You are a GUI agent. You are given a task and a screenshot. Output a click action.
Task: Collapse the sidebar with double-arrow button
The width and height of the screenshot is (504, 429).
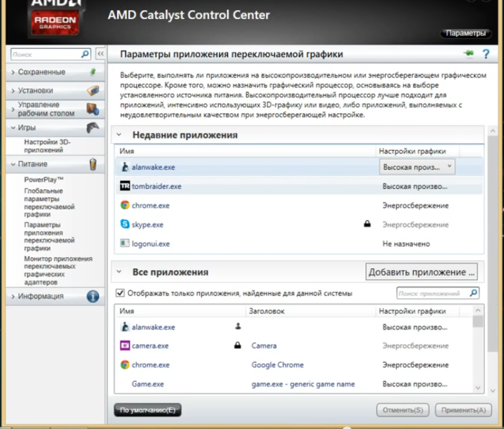[x=100, y=55]
